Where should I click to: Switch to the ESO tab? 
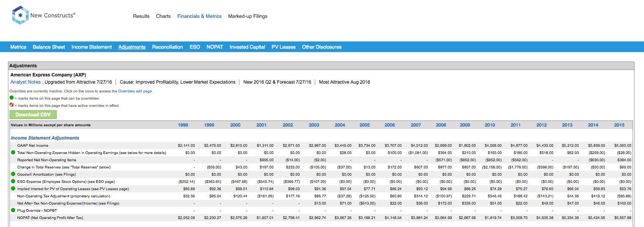click(195, 47)
